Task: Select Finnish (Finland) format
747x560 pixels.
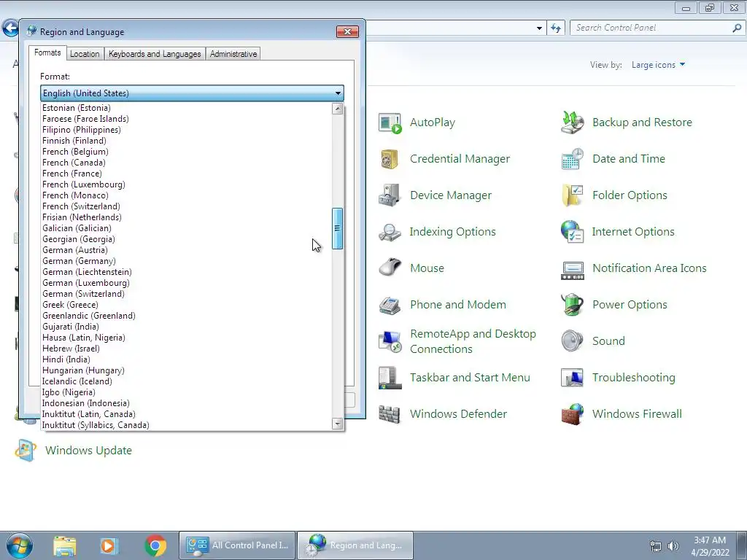Action: [x=186, y=141]
